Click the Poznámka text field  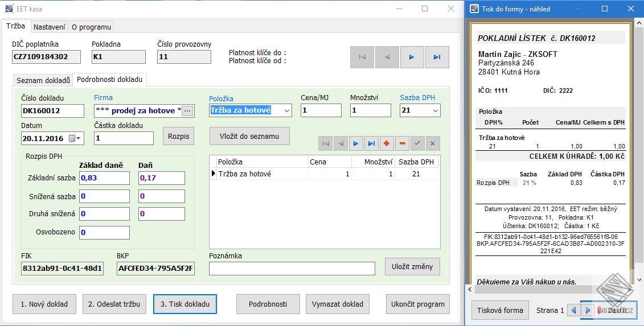pyautogui.click(x=292, y=269)
